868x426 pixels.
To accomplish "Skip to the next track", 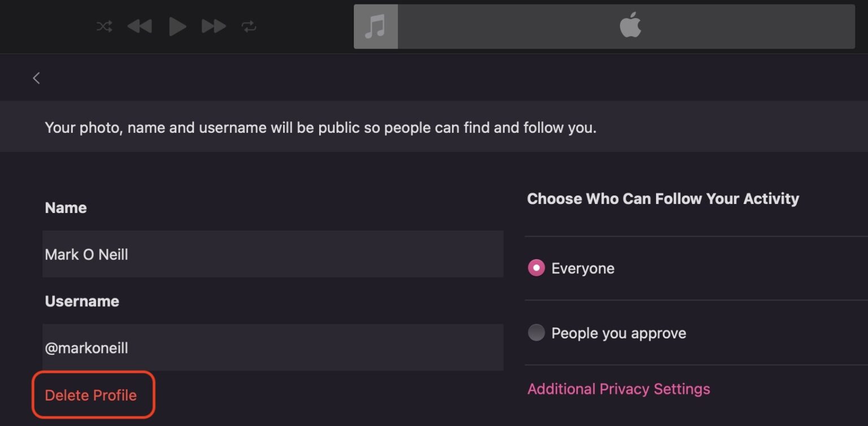I will pyautogui.click(x=214, y=27).
